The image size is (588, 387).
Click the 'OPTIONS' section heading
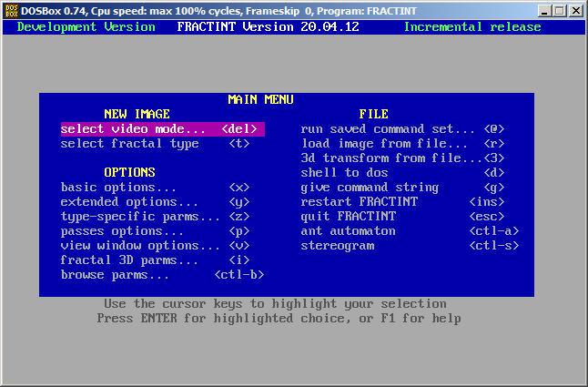(x=129, y=172)
